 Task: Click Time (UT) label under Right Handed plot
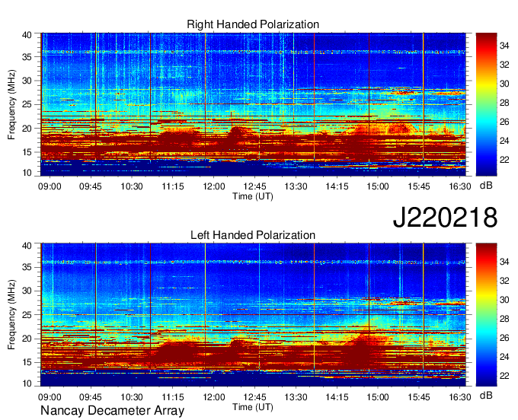253,196
